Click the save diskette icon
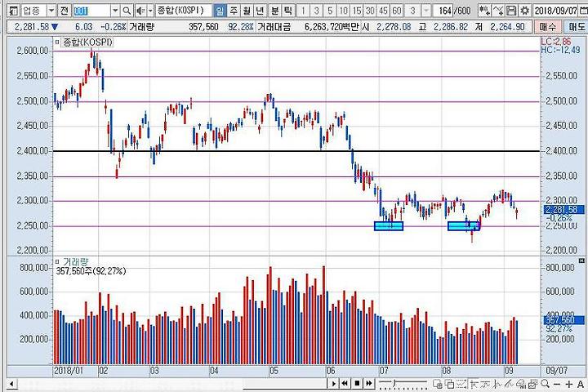588x392 pixels. click(511, 11)
